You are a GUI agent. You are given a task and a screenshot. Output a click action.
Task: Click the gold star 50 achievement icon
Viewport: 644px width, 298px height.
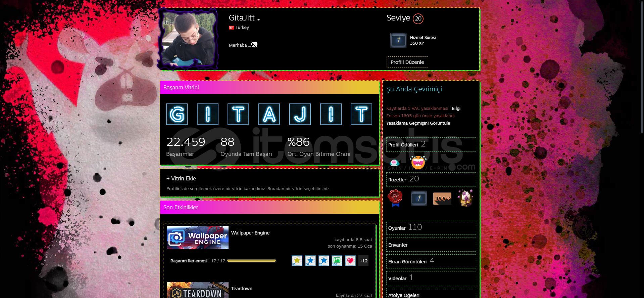tap(297, 261)
